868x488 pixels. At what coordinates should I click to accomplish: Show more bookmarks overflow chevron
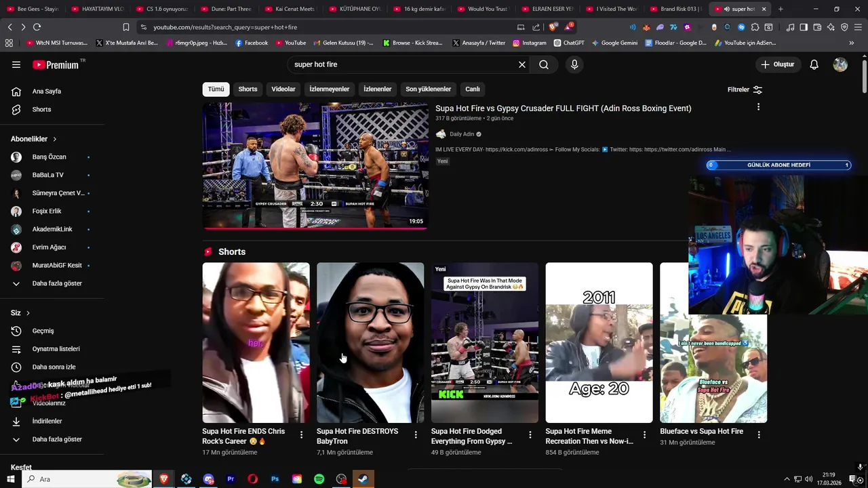click(852, 43)
